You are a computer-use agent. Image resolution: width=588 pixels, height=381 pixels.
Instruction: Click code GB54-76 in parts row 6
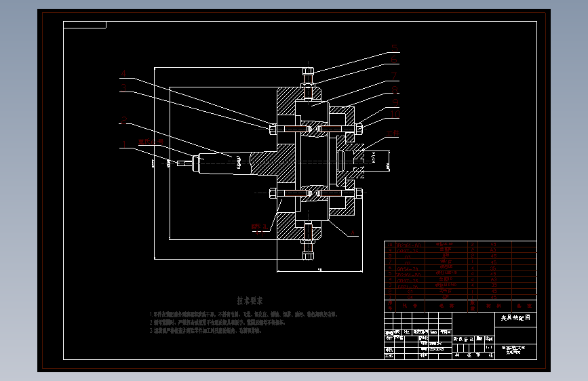408,269
